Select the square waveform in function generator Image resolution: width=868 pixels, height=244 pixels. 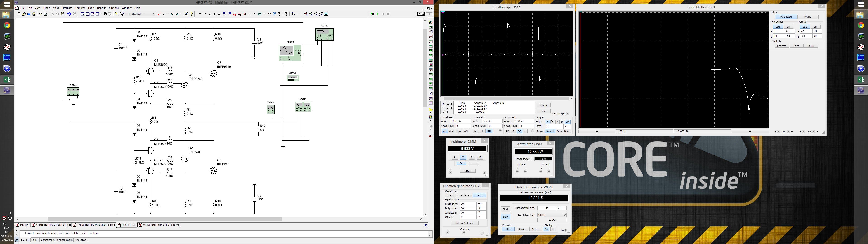point(479,195)
